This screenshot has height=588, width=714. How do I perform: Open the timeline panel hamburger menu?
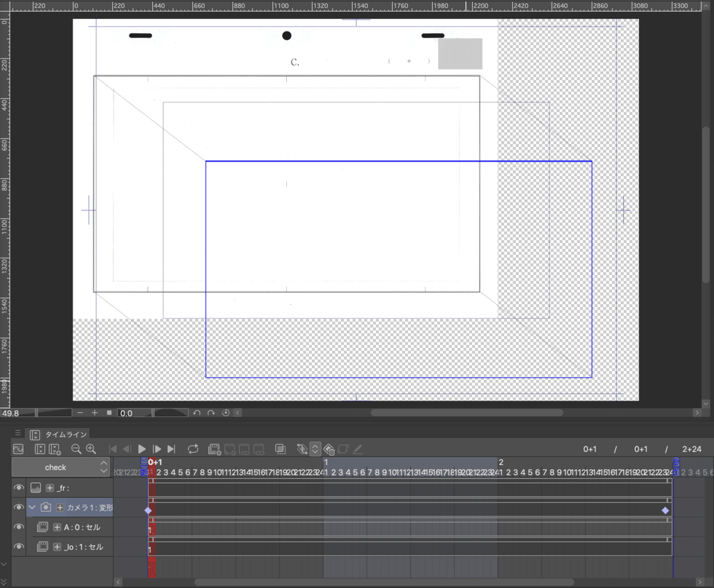click(x=18, y=433)
